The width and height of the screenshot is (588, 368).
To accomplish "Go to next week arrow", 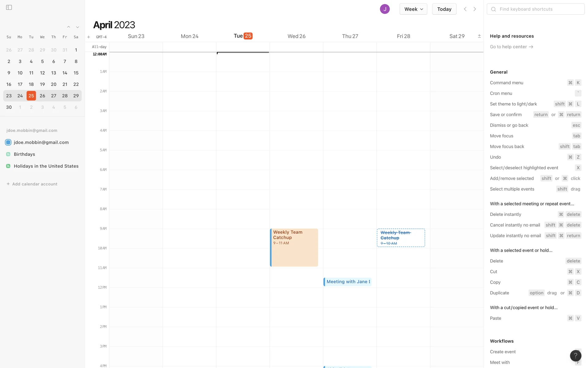I will (x=475, y=9).
